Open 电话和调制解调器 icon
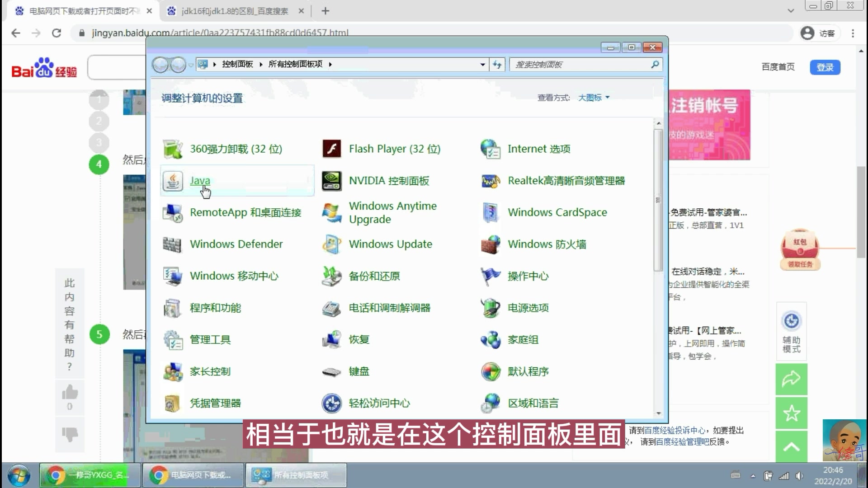This screenshot has height=488, width=868. coord(331,308)
